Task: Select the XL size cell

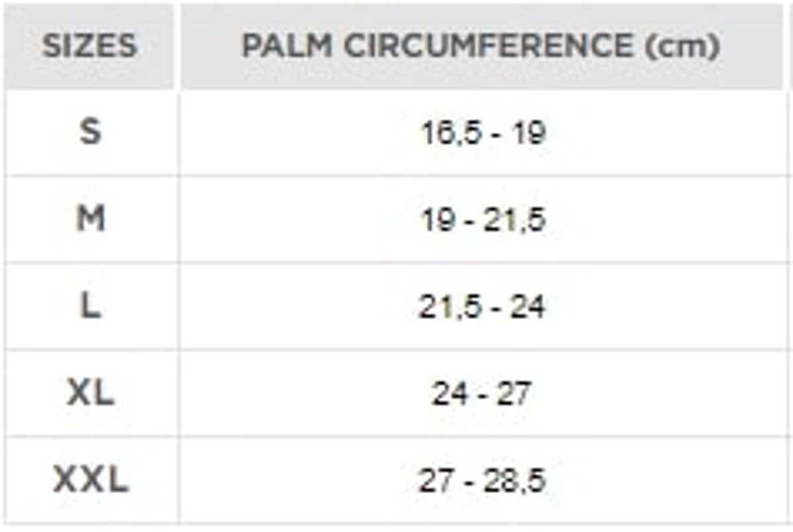Action: [91, 394]
